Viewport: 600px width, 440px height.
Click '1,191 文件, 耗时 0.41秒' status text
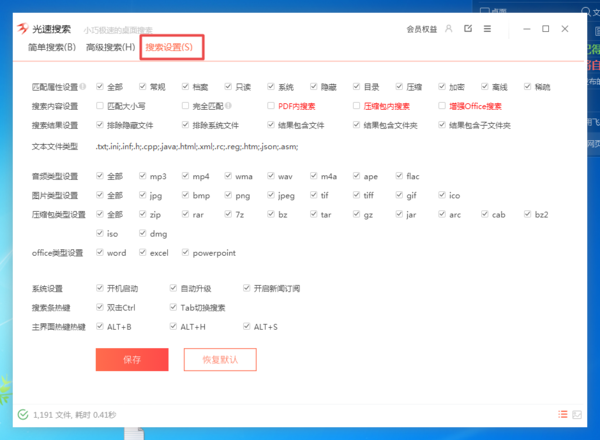[75, 415]
